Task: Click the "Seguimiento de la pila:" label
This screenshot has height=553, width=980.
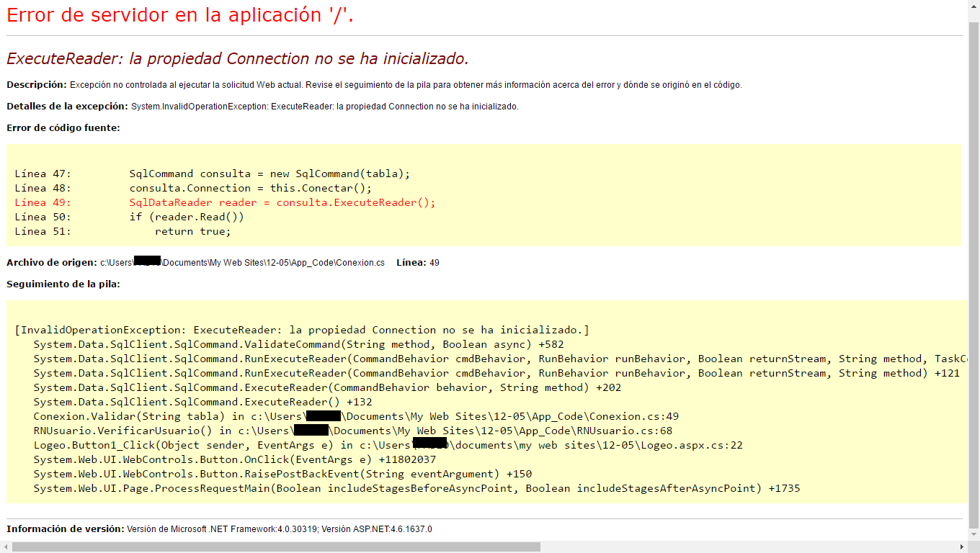Action: (x=63, y=284)
